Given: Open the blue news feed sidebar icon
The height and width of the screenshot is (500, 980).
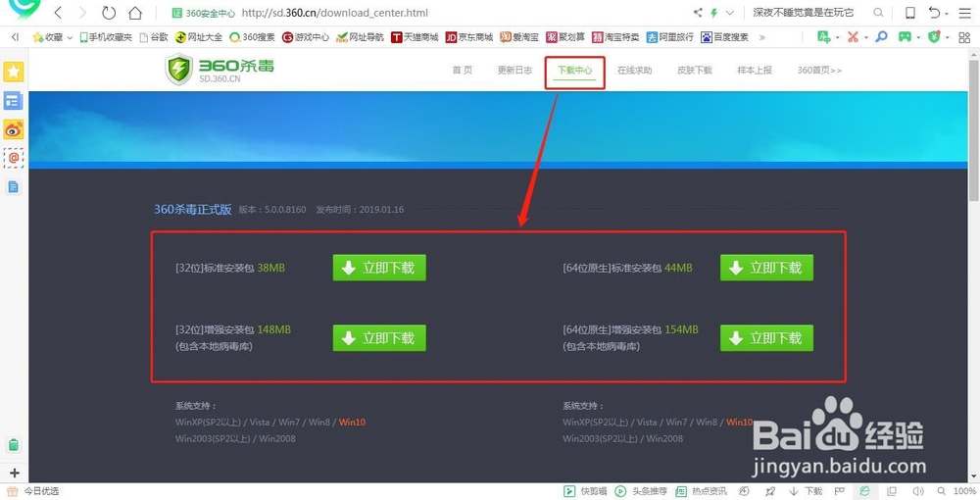Looking at the screenshot, I should tap(13, 100).
